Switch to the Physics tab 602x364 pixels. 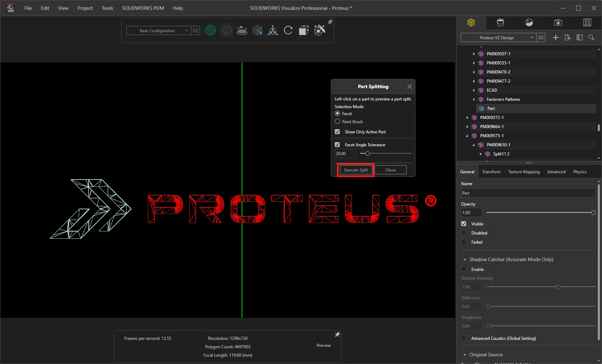pyautogui.click(x=580, y=172)
